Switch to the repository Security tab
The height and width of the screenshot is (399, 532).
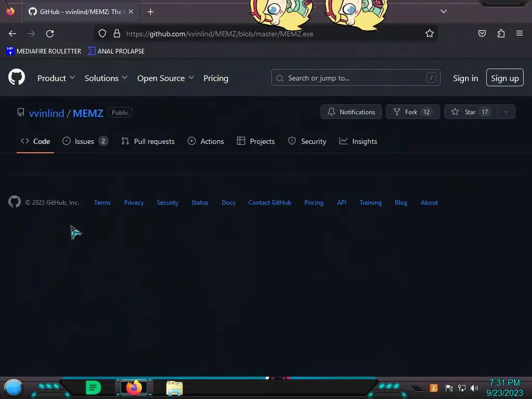[307, 141]
